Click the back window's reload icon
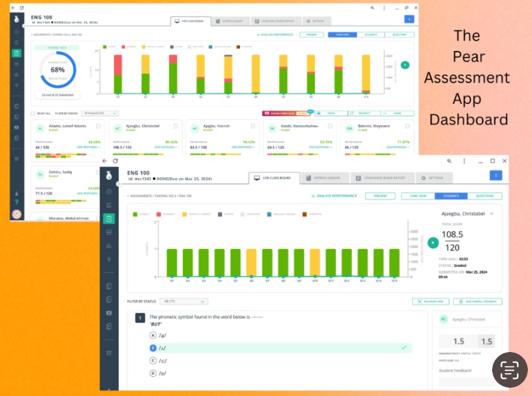Viewport: 532px width, 396px height. point(22,8)
